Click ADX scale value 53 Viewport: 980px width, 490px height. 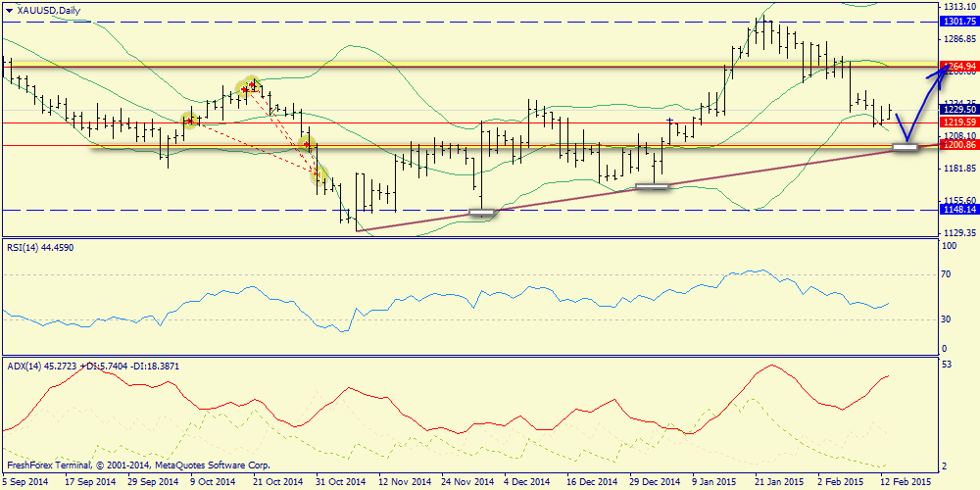coord(948,365)
